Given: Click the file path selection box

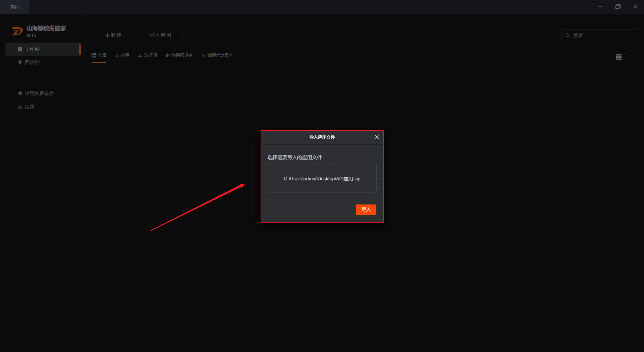Looking at the screenshot, I should pos(322,178).
